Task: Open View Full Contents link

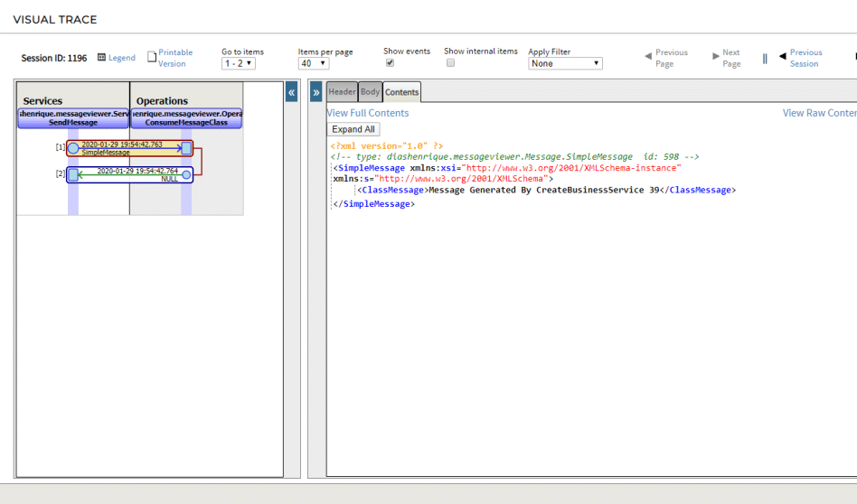Action: click(368, 113)
